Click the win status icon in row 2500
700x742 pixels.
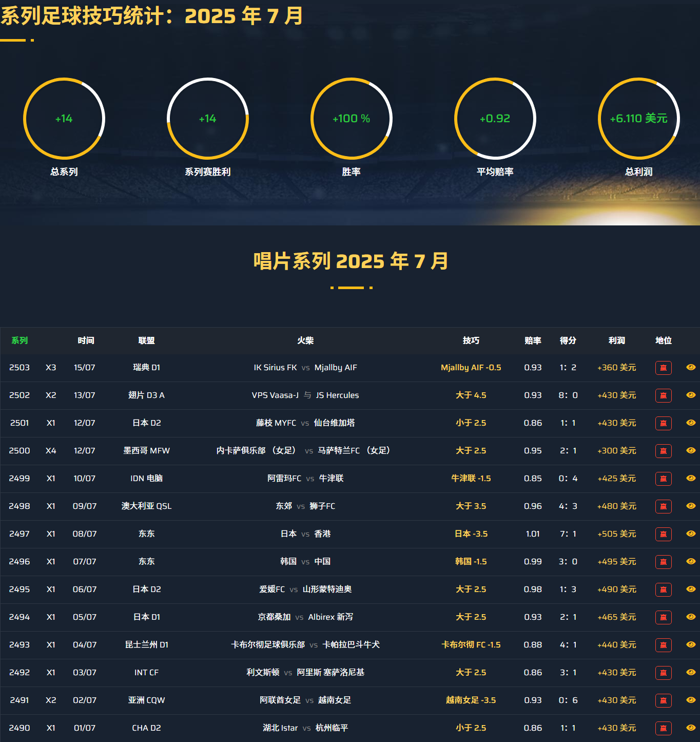[663, 451]
